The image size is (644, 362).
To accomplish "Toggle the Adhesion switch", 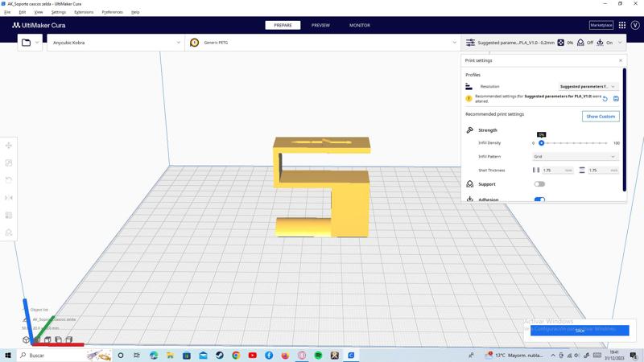I will (x=539, y=200).
